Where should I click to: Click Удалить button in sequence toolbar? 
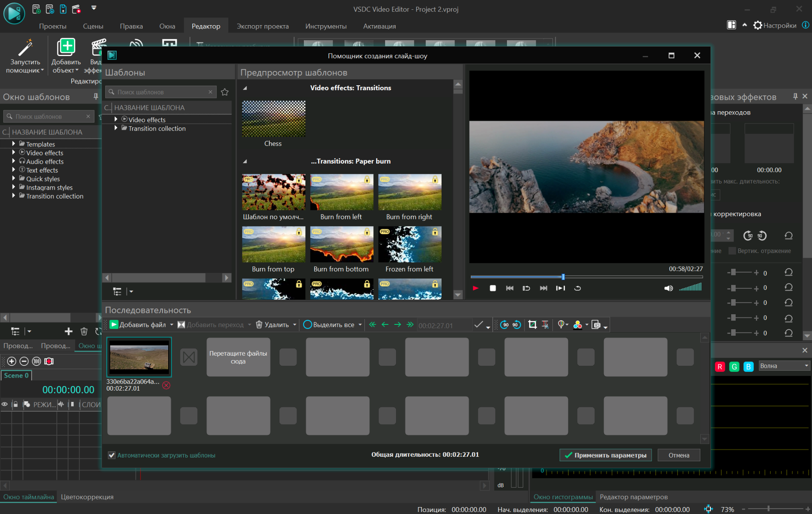pos(272,325)
